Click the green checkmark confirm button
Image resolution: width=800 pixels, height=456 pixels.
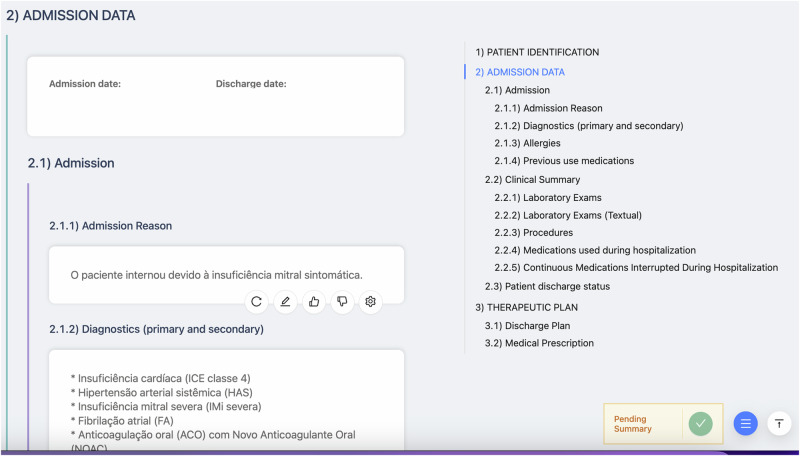point(701,423)
